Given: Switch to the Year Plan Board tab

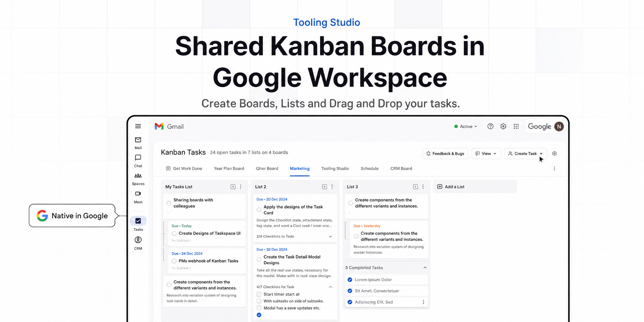Looking at the screenshot, I should point(229,168).
